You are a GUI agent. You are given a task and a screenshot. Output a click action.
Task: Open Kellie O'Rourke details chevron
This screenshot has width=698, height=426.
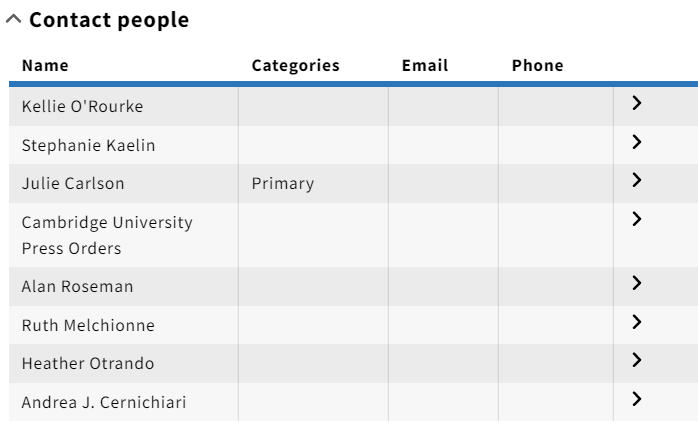tap(637, 103)
